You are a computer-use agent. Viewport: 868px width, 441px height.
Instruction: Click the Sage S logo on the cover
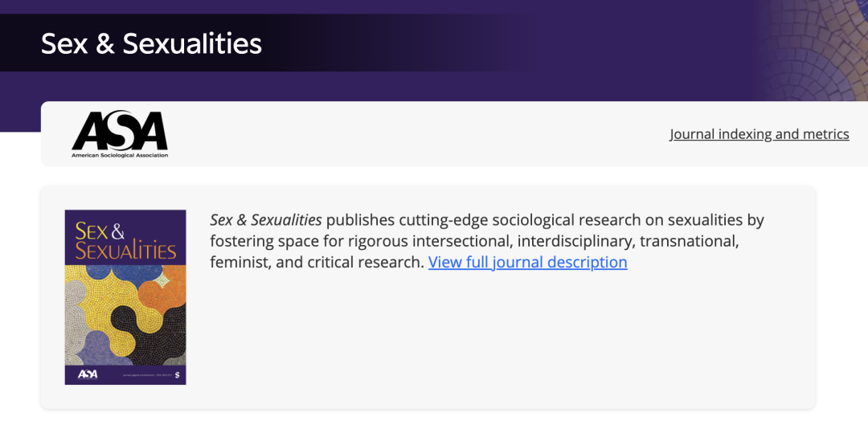click(x=177, y=374)
